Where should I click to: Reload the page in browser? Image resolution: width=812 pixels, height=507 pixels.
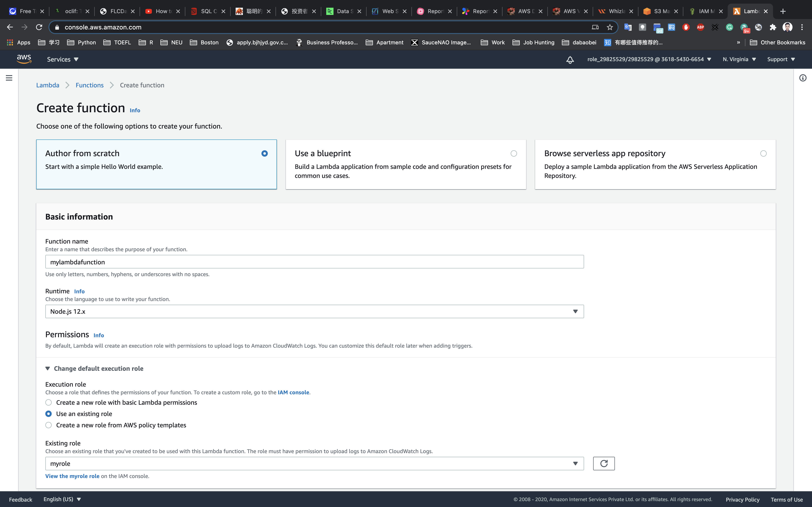[x=39, y=27]
